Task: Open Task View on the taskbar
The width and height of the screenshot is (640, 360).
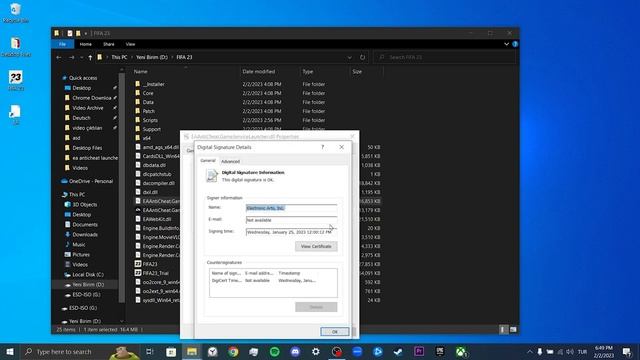Action: [x=150, y=351]
